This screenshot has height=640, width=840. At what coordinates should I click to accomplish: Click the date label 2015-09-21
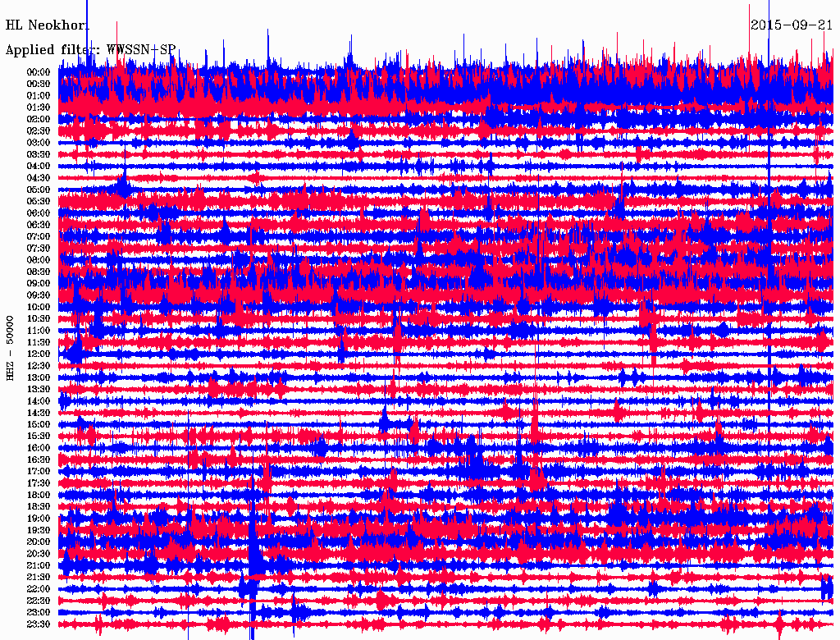pyautogui.click(x=792, y=25)
